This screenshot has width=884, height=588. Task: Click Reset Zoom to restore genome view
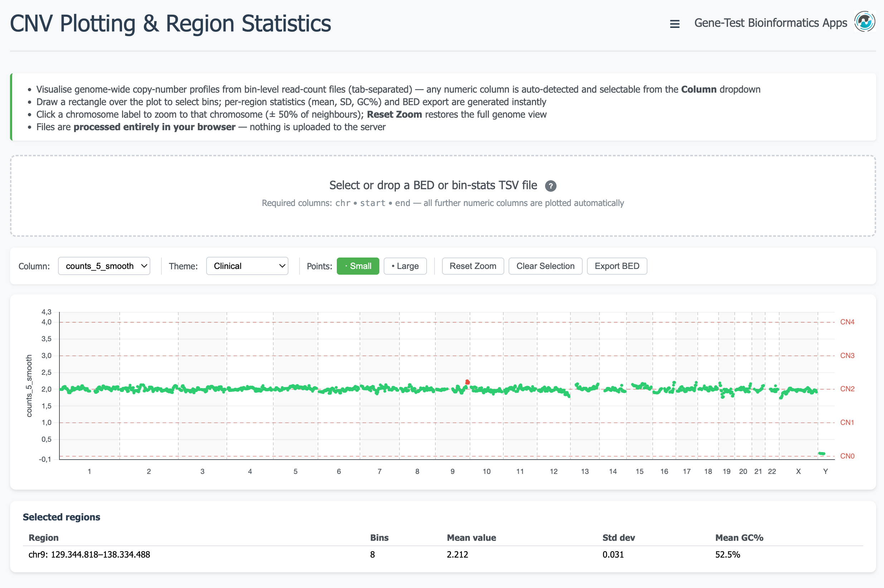pos(472,266)
